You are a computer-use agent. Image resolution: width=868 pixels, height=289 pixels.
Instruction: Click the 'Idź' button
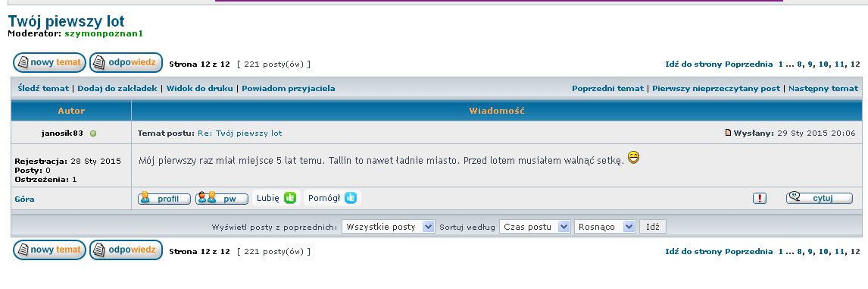coord(653,226)
